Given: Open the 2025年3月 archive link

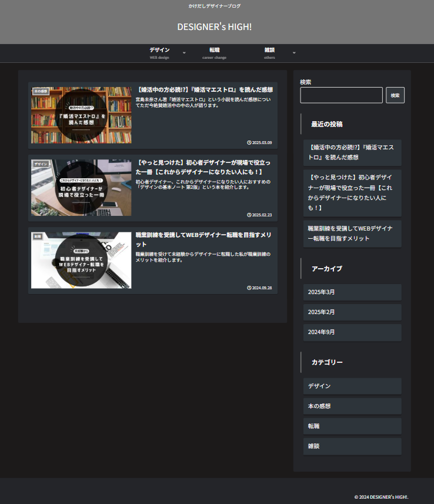Looking at the screenshot, I should click(352, 292).
